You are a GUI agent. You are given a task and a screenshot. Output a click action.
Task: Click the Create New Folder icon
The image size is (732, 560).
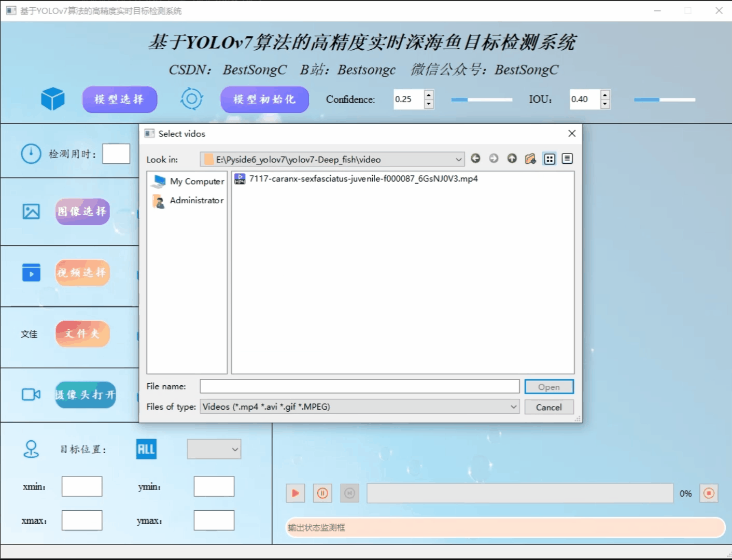pyautogui.click(x=530, y=159)
